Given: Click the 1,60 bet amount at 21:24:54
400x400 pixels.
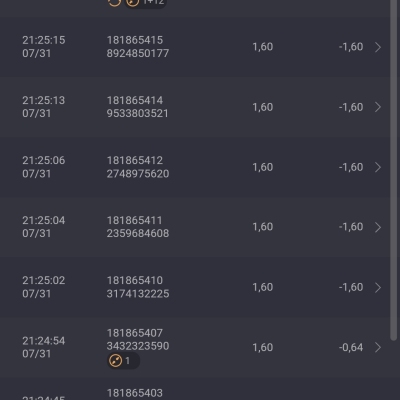Looking at the screenshot, I should click(263, 347).
